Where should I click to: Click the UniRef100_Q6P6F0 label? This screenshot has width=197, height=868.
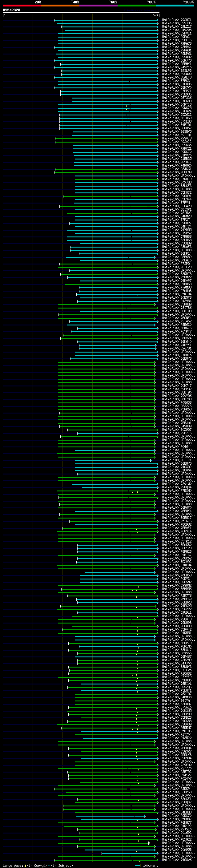pos(176,507)
